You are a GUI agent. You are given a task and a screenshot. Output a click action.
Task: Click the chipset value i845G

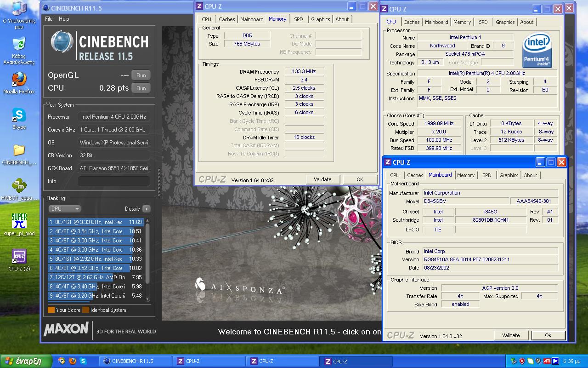click(x=491, y=212)
